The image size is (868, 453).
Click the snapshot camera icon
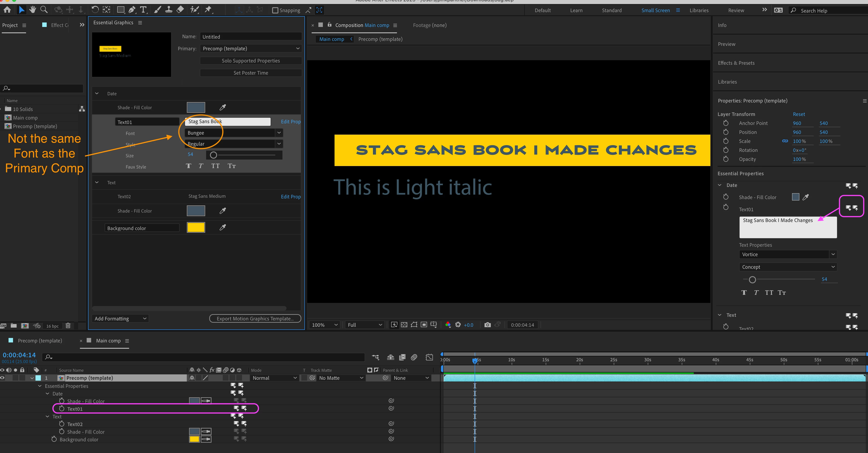(x=487, y=325)
